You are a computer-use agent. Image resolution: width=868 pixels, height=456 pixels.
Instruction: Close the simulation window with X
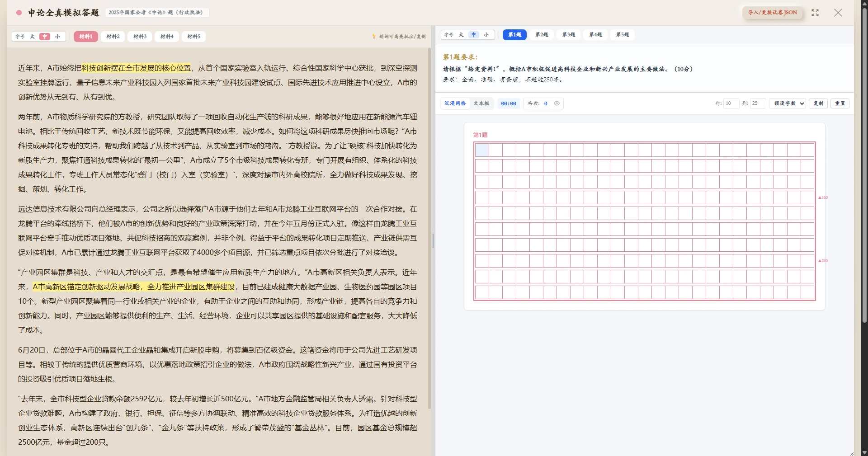[x=838, y=13]
